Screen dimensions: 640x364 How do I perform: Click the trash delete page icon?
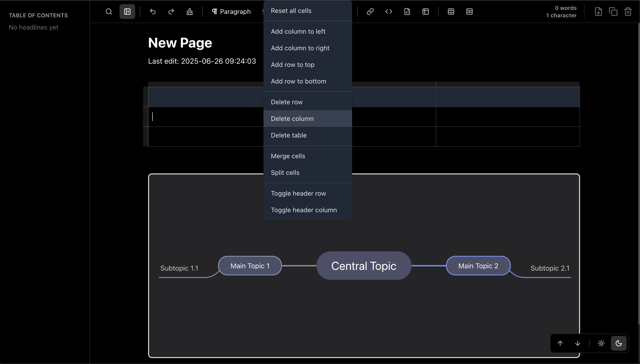point(628,12)
